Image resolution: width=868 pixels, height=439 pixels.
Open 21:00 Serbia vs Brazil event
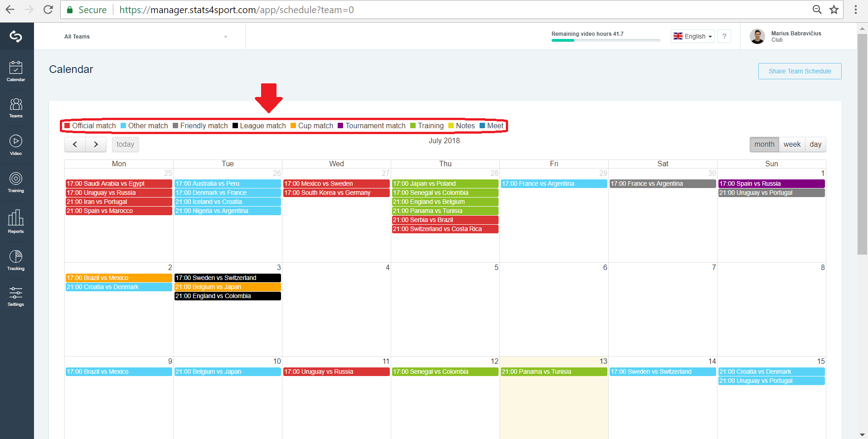(445, 220)
